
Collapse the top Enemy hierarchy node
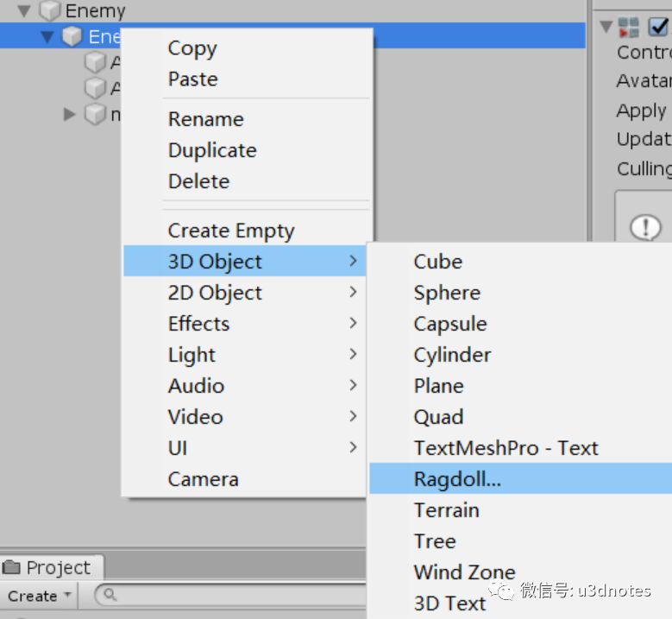click(24, 10)
